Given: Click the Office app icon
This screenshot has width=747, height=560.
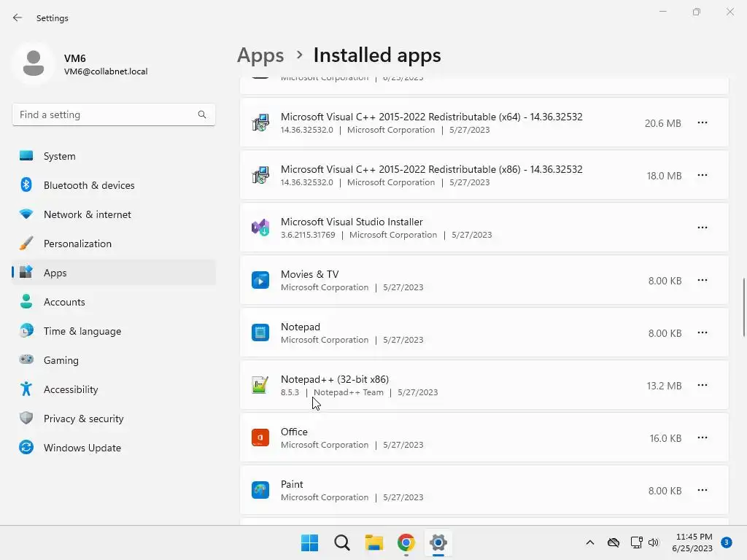Looking at the screenshot, I should [260, 437].
